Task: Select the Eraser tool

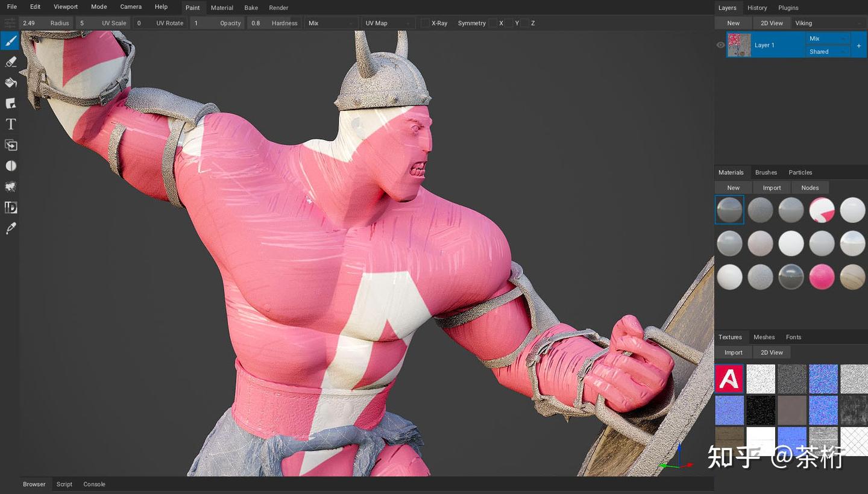Action: 9,61
